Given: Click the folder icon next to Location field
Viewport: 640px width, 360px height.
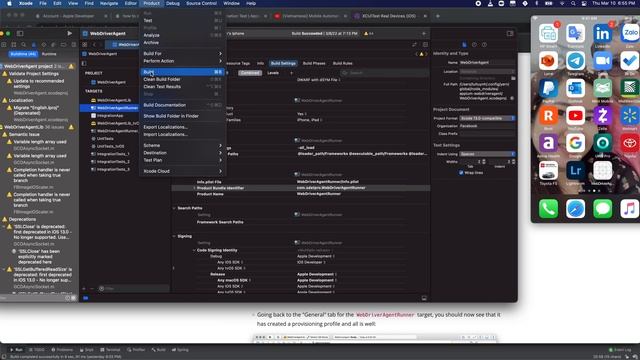Looking at the screenshot, I should click(513, 78).
